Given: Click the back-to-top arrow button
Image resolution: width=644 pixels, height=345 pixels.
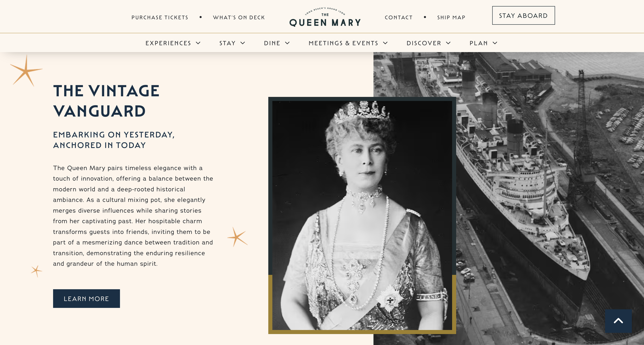Looking at the screenshot, I should (x=618, y=321).
